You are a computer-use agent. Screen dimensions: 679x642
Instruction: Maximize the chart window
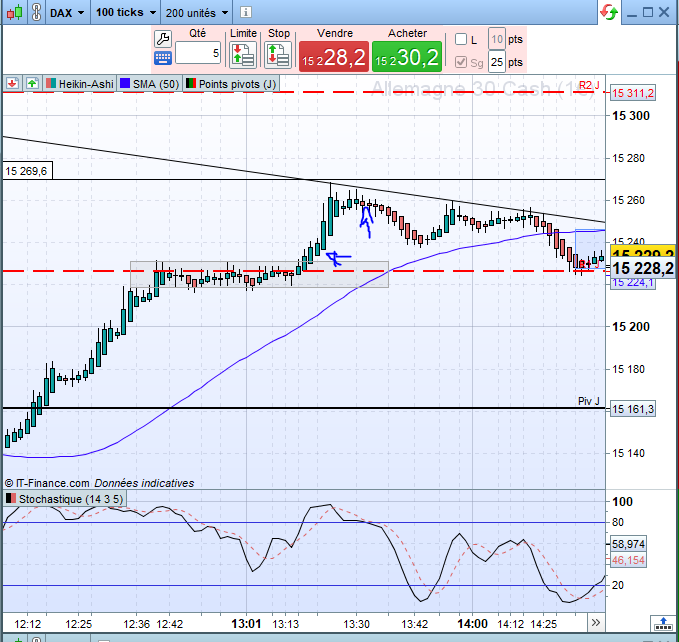tap(648, 12)
